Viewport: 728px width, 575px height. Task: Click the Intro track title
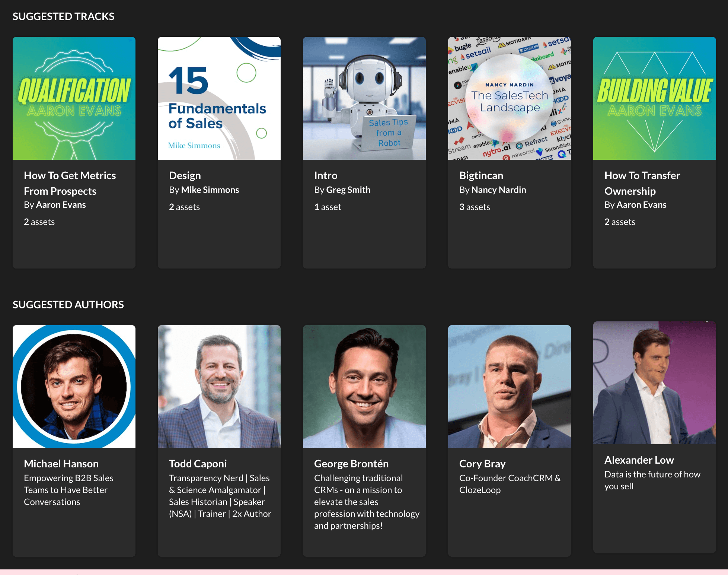325,175
